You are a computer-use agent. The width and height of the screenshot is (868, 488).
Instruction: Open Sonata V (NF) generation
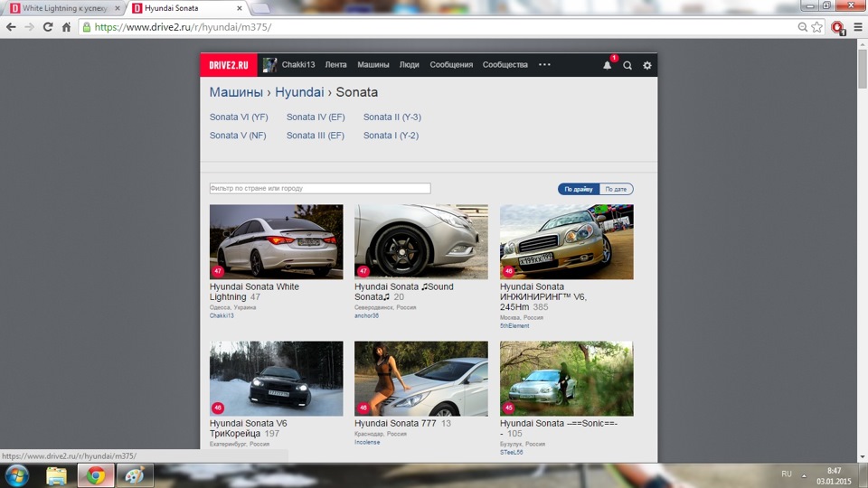point(238,136)
